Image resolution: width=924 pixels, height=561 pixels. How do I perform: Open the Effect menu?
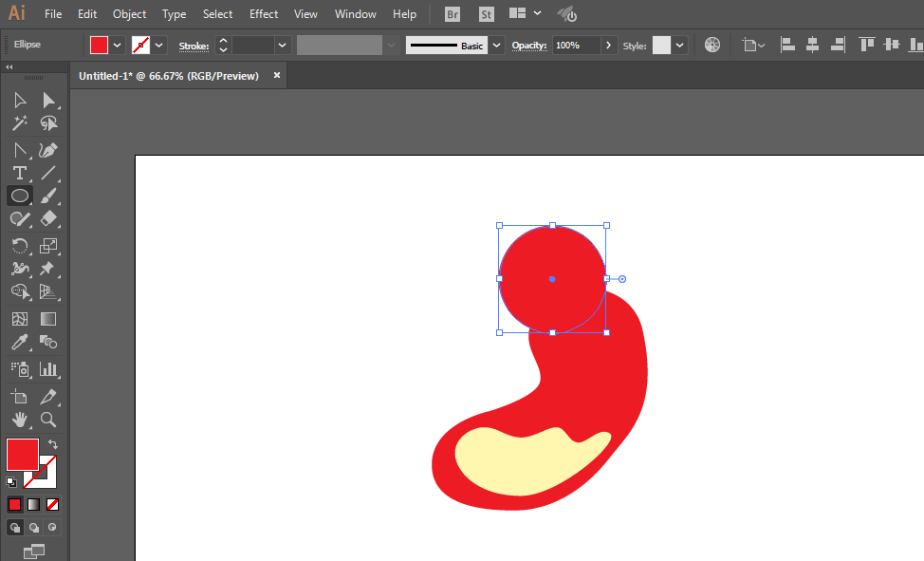(264, 14)
